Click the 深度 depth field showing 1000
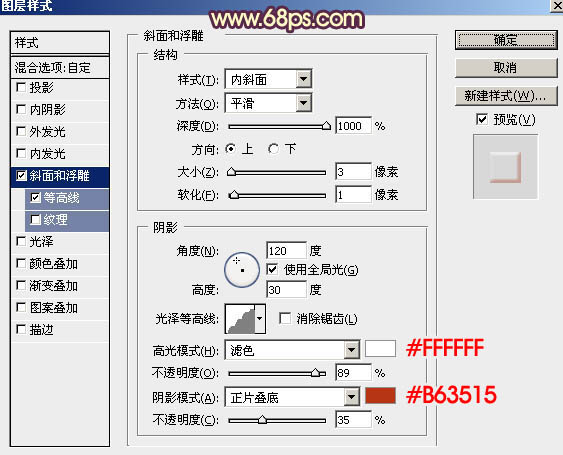 click(353, 126)
